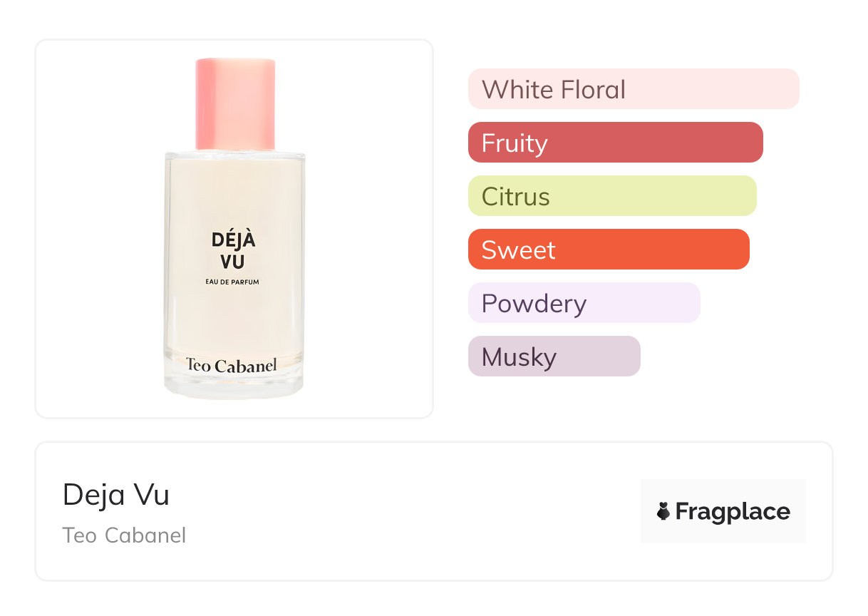Select the red Fruity accord bar
Screen dimensions: 868x616
[x=615, y=143]
